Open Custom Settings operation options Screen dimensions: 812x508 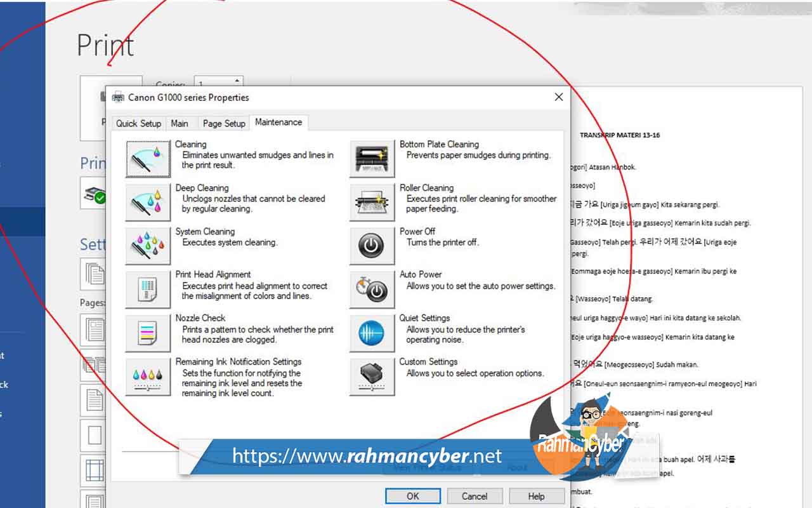coord(371,375)
